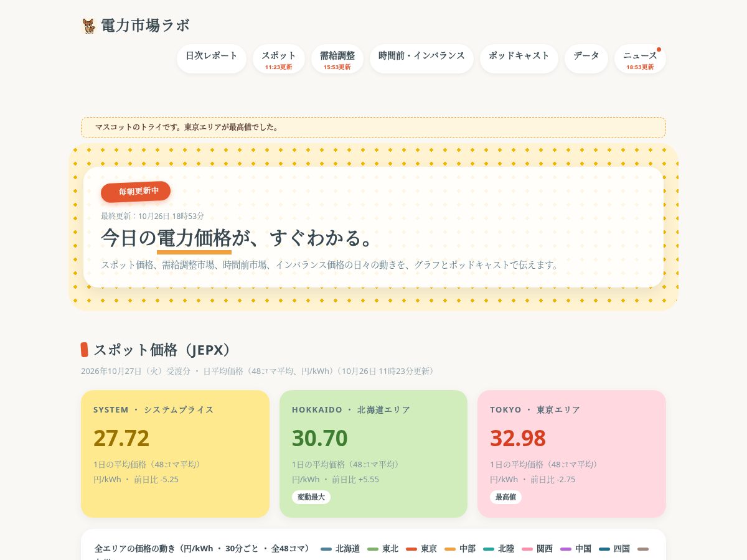Toggle the 四国 legend series
This screenshot has height=560, width=747.
pyautogui.click(x=614, y=549)
